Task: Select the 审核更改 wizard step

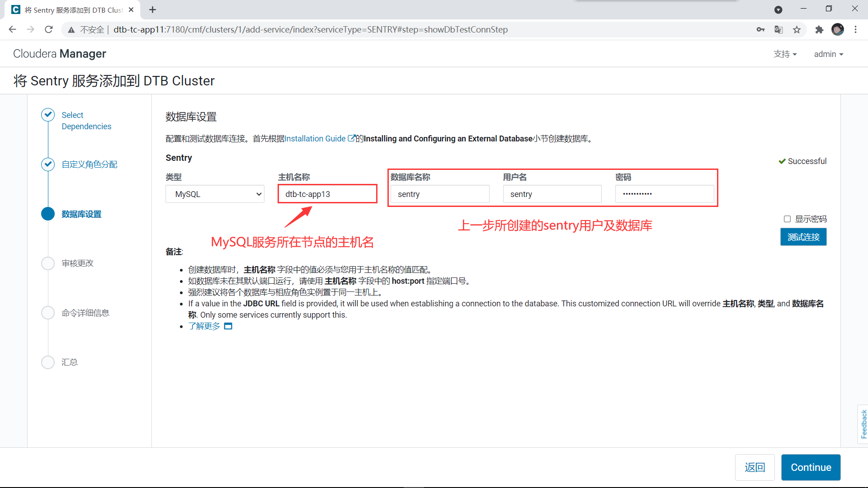Action: tap(77, 263)
